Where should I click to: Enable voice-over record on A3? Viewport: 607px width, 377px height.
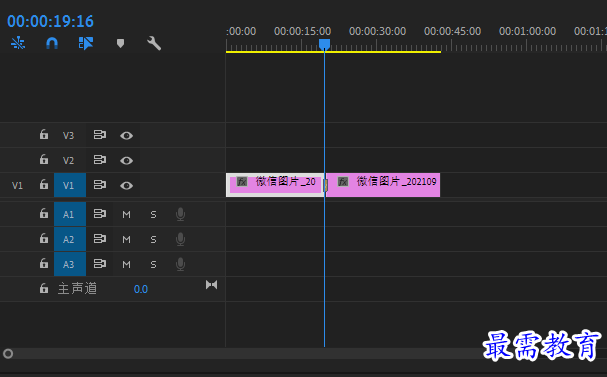point(180,264)
